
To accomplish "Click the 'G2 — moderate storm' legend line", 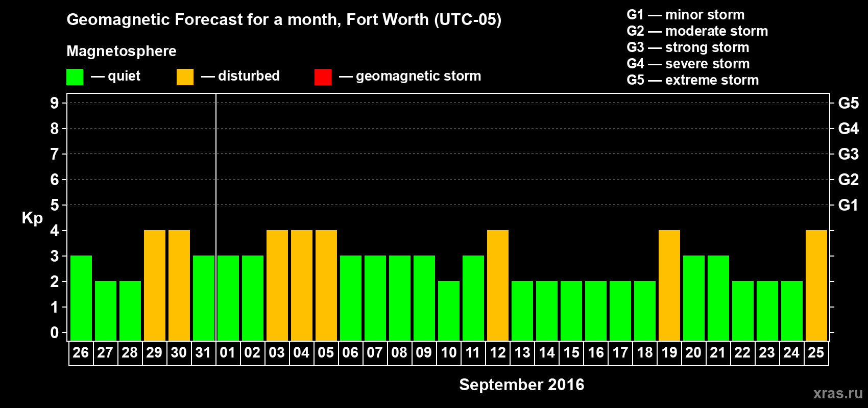I will [x=697, y=31].
